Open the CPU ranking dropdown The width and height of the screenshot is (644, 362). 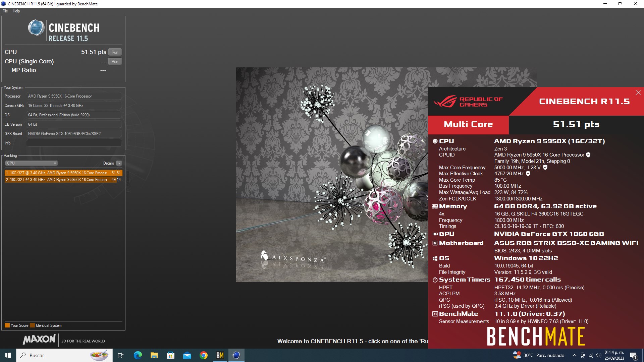point(32,163)
